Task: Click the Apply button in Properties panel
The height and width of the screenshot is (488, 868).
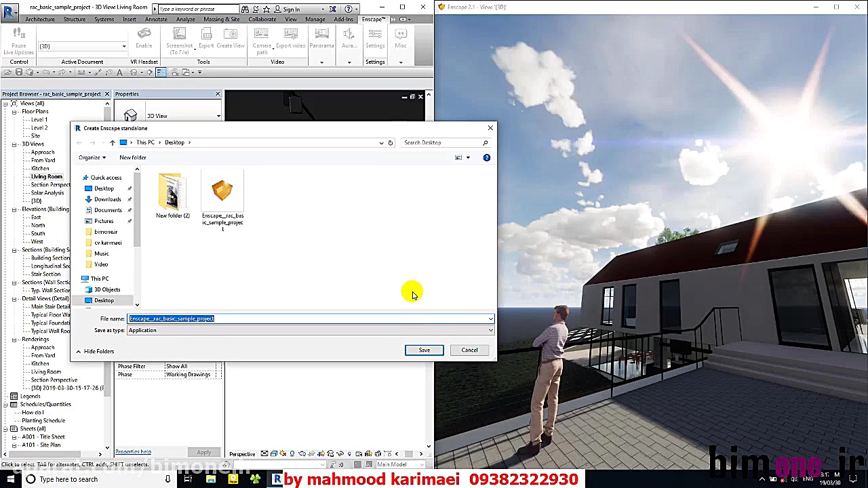Action: (x=204, y=452)
